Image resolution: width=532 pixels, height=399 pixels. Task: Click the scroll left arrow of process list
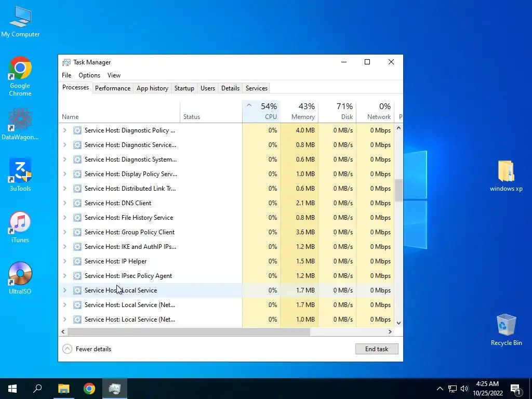click(x=63, y=332)
